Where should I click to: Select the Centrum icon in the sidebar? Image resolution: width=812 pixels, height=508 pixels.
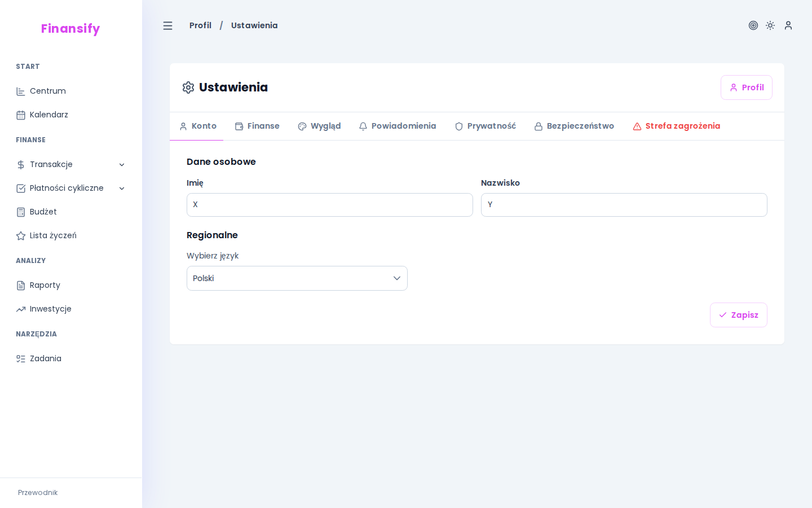pyautogui.click(x=21, y=91)
